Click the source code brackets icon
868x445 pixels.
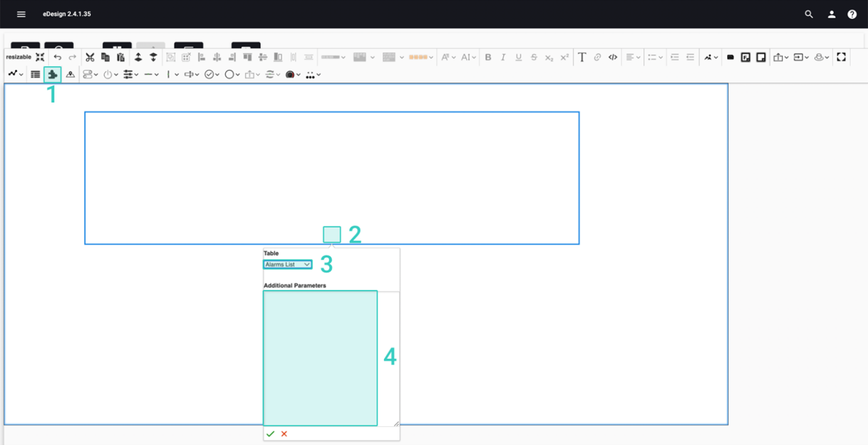[x=612, y=57]
